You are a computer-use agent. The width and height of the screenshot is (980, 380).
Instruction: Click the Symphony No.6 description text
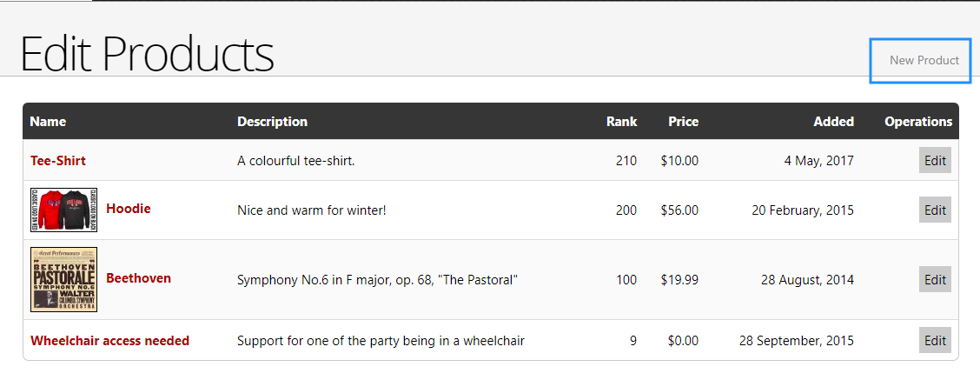[x=377, y=280]
